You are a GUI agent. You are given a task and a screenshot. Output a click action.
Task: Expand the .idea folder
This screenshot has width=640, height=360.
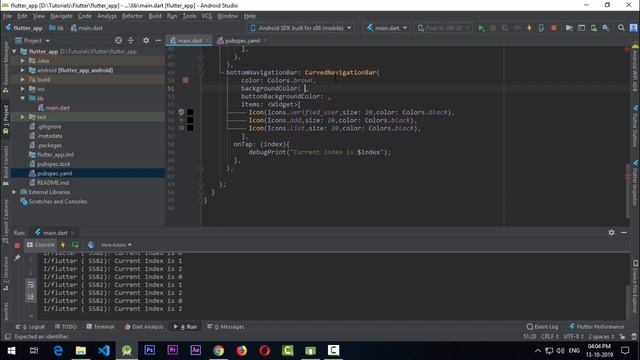[x=23, y=61]
